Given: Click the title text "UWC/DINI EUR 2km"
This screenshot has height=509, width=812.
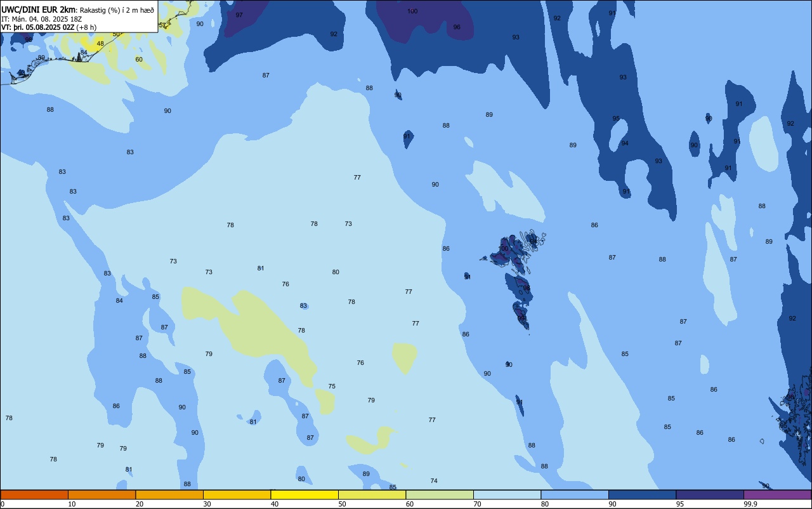Looking at the screenshot, I should (x=39, y=10).
